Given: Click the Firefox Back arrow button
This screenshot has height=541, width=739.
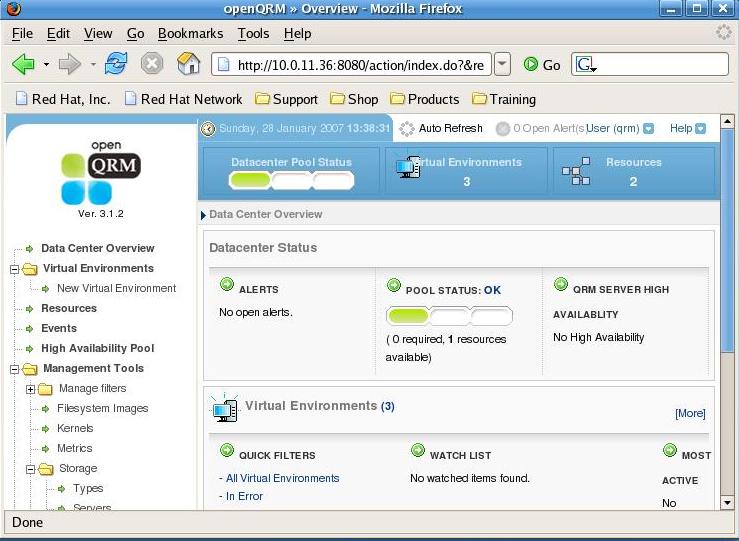Looking at the screenshot, I should [23, 64].
